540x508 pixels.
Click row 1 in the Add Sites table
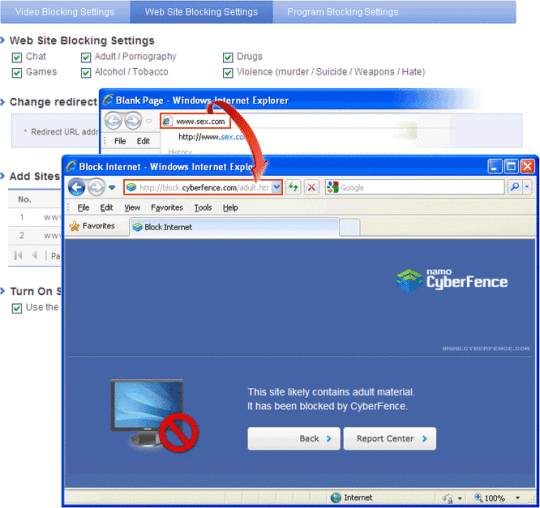pos(35,217)
